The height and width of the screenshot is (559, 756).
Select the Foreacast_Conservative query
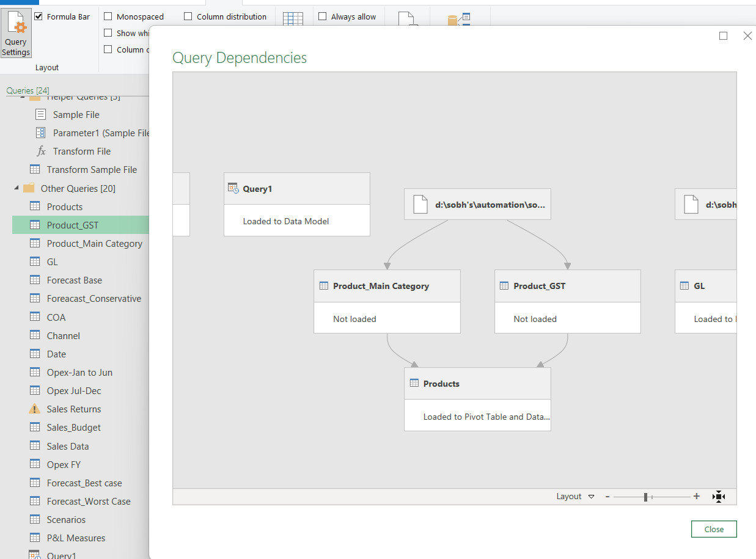(94, 298)
